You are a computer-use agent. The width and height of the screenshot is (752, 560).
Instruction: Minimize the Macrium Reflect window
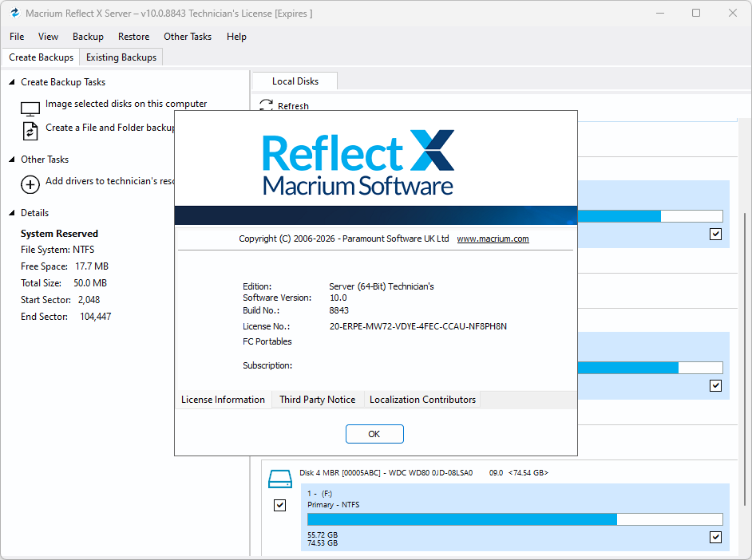(660, 13)
